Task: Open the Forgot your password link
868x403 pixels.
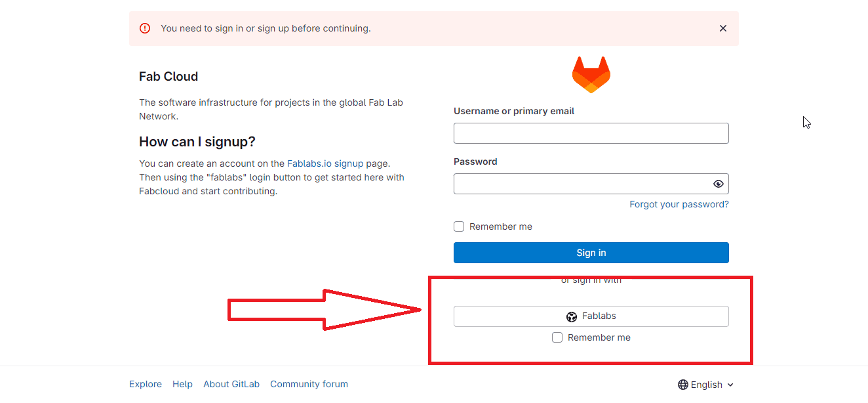Action: 679,204
